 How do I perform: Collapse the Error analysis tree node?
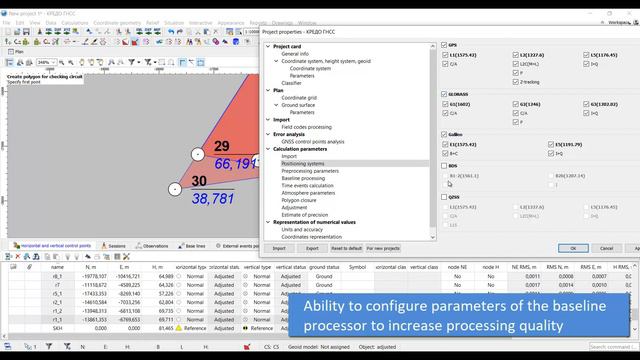pos(268,134)
